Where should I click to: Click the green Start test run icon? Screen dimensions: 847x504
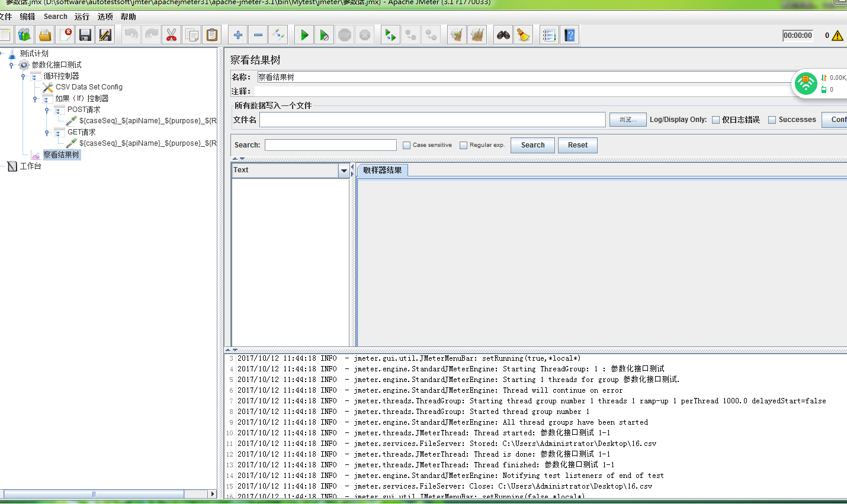pos(304,36)
